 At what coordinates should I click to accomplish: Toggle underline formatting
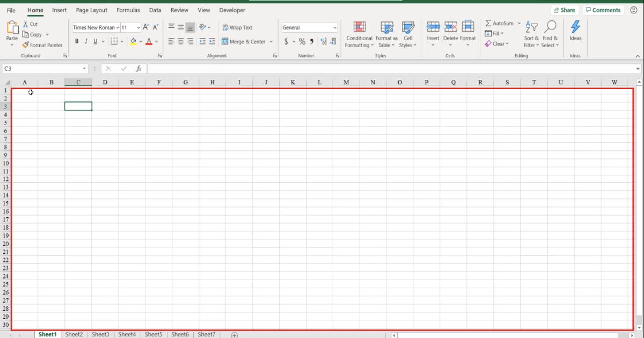pos(94,41)
